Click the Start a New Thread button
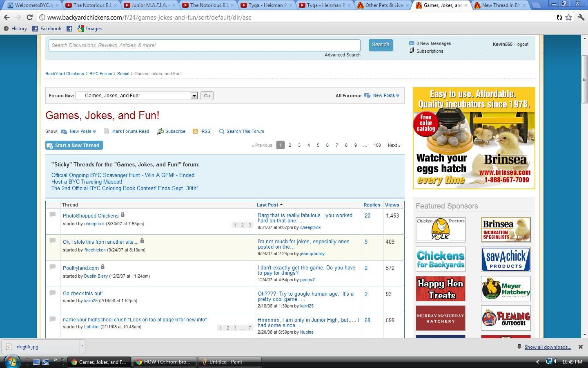This screenshot has width=588, height=368. coord(74,146)
